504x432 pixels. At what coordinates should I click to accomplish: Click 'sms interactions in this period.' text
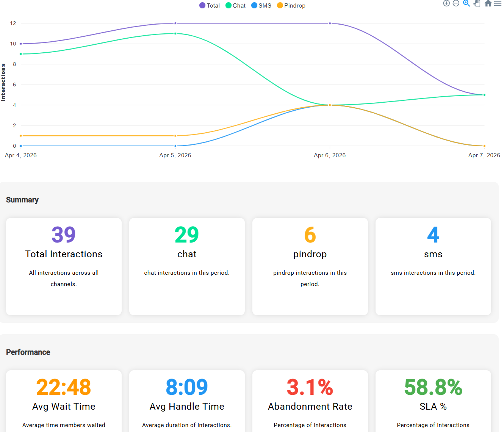coord(433,273)
